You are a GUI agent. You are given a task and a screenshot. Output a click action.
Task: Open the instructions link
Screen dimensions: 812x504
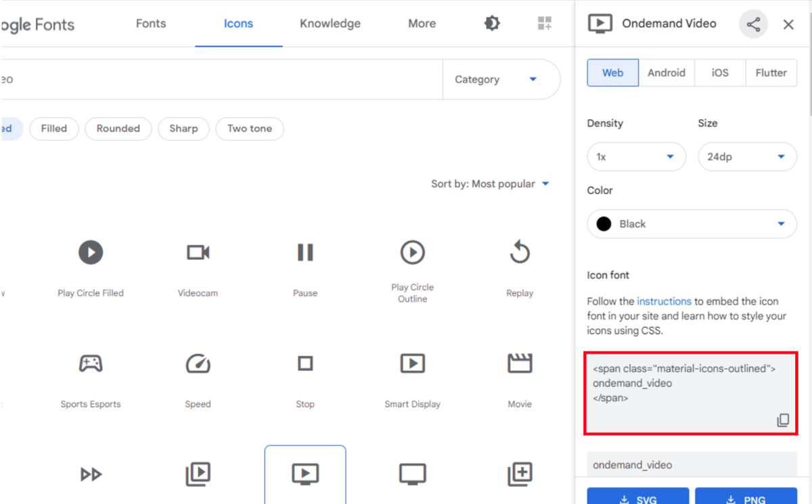tap(664, 301)
